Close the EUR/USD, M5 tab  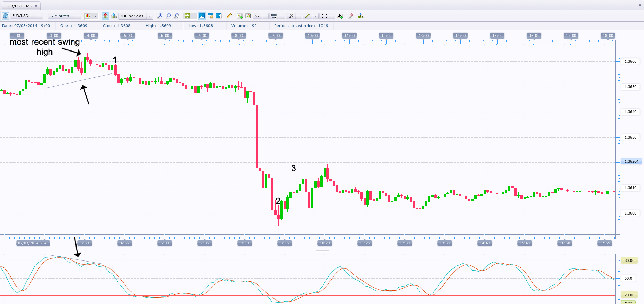point(36,6)
